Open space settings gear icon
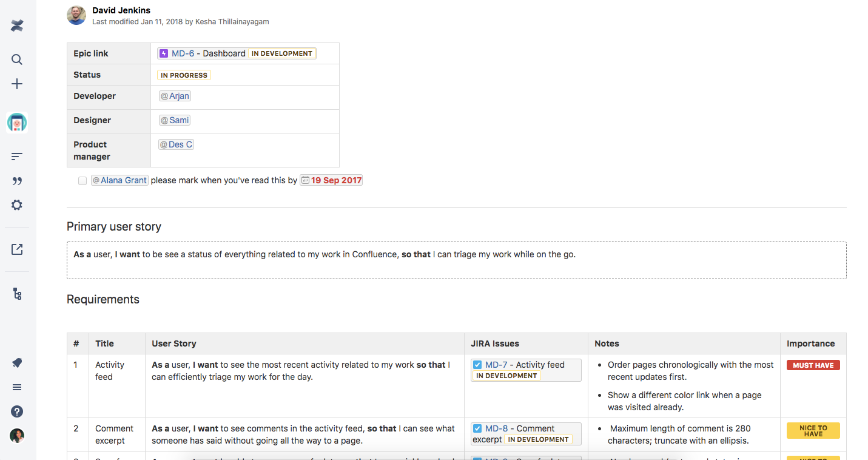The width and height of the screenshot is (868, 460). coord(17,205)
